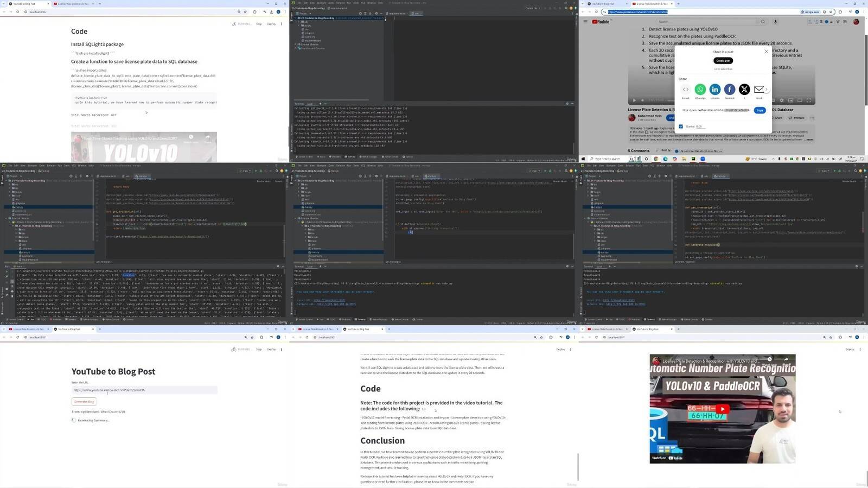Open Streamlit kebab menu in Code section window
Image resolution: width=868 pixels, height=488 pixels.
point(281,24)
